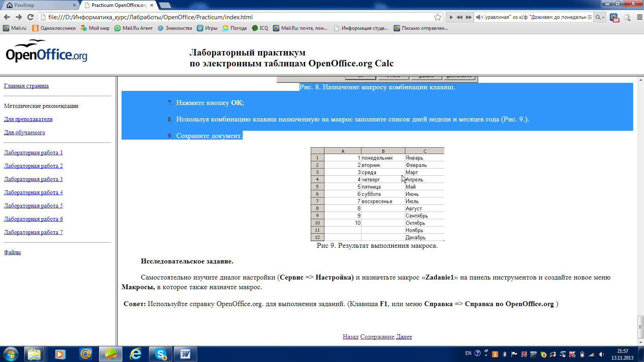Click the macro result spreadsheet image
Viewport: 644px width, 362px height.
point(378,194)
